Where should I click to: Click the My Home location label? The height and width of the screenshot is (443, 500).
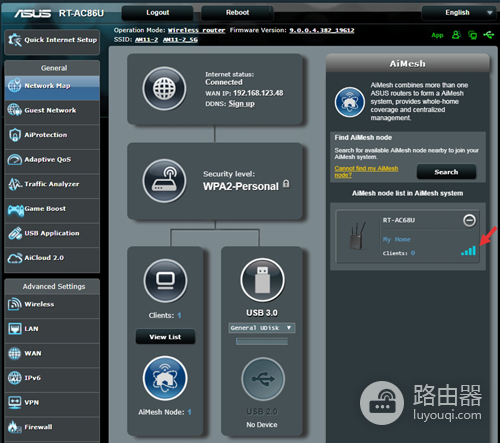396,239
